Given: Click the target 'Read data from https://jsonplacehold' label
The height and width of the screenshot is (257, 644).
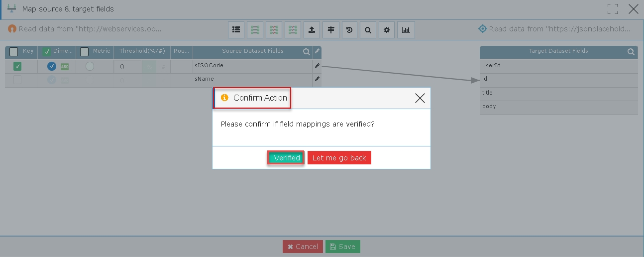Looking at the screenshot, I should [560, 29].
